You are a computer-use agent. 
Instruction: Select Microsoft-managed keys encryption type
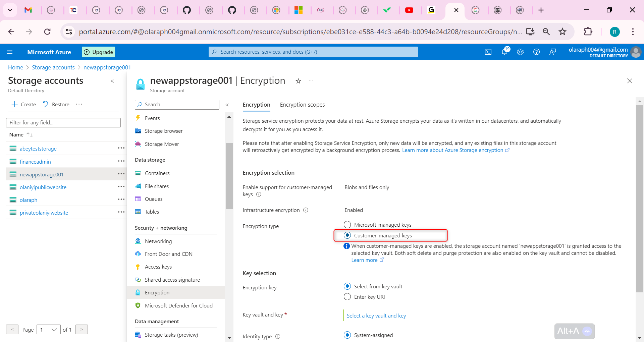(347, 225)
